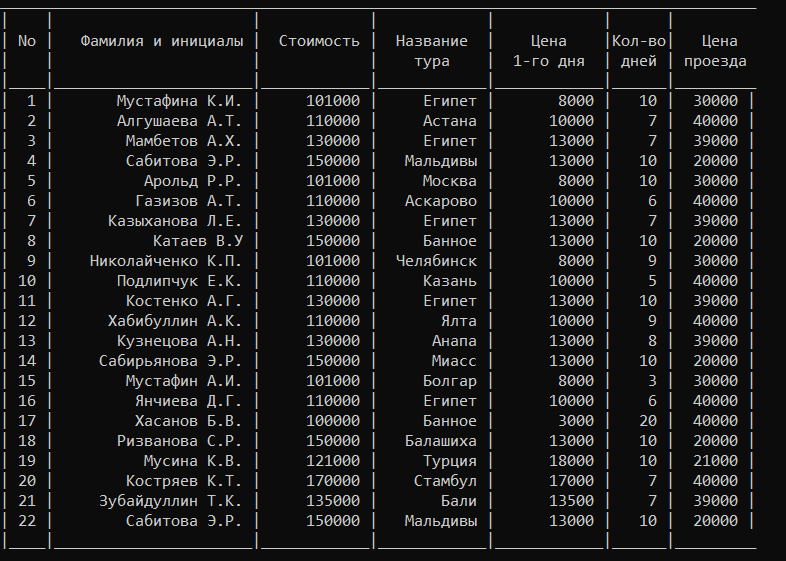Select 'Сабитова Э.Р.' in row 22
The width and height of the screenshot is (786, 561).
pyautogui.click(x=184, y=521)
